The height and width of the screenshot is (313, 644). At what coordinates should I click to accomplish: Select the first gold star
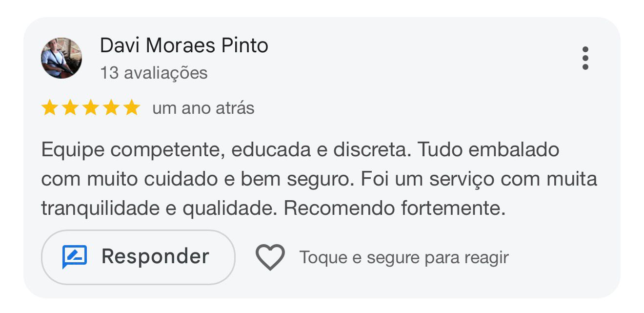point(50,107)
